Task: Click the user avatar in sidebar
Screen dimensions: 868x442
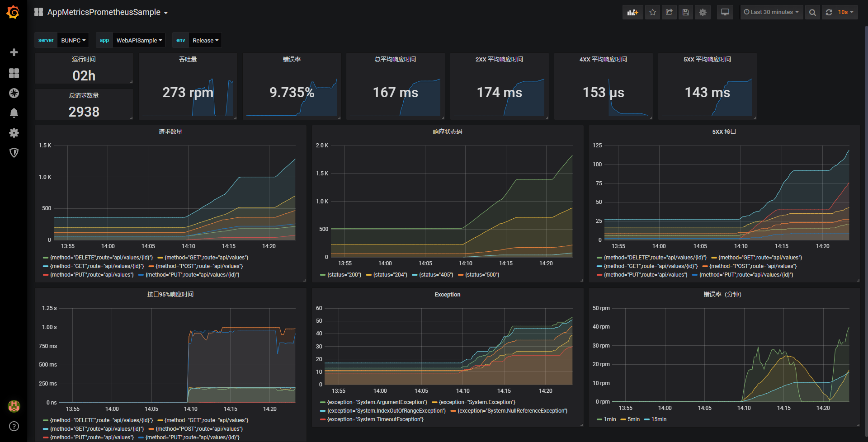Action: pos(14,406)
